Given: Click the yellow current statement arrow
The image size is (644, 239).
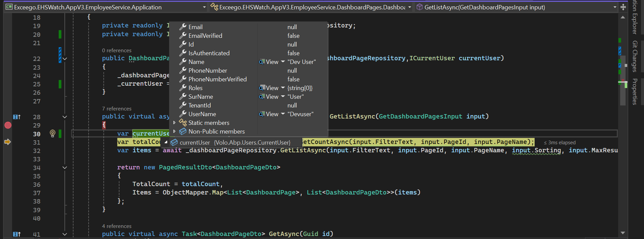Looking at the screenshot, I should click(7, 142).
